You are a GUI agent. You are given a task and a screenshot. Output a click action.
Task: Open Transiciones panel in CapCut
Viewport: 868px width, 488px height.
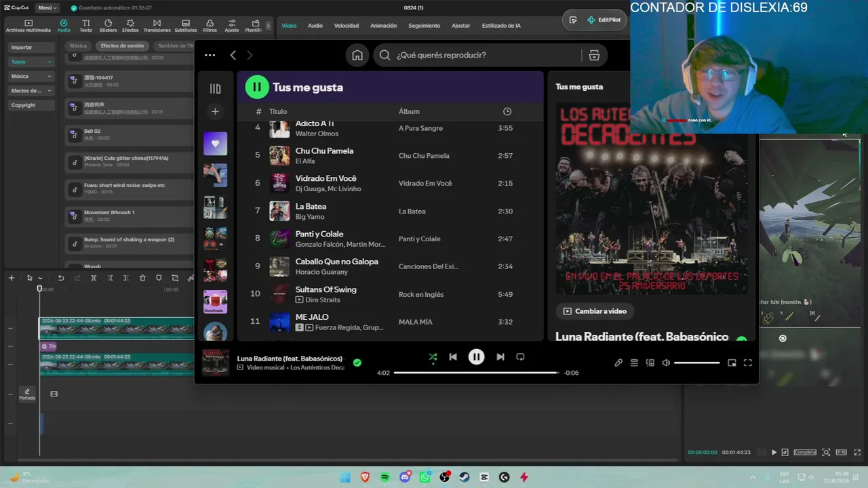(157, 26)
